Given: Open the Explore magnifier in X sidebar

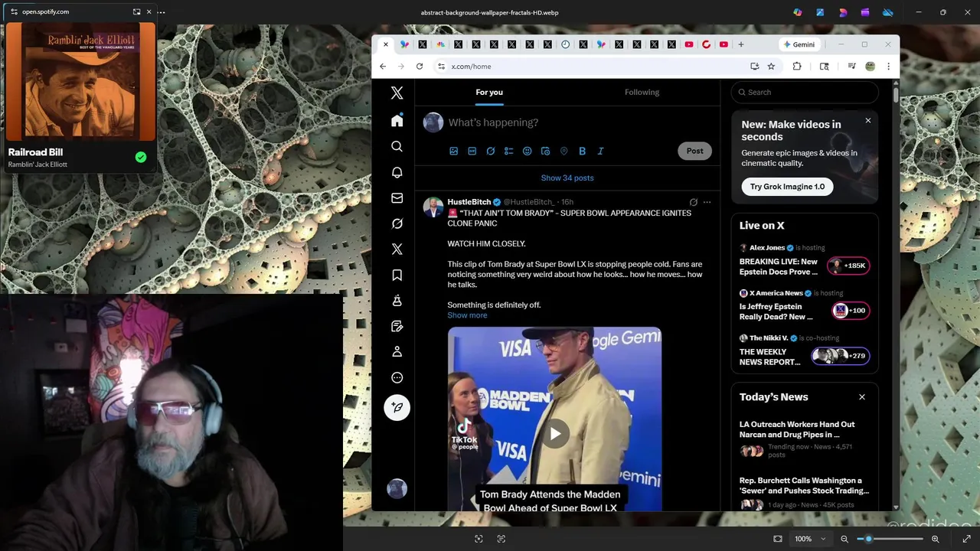Looking at the screenshot, I should coord(397,146).
